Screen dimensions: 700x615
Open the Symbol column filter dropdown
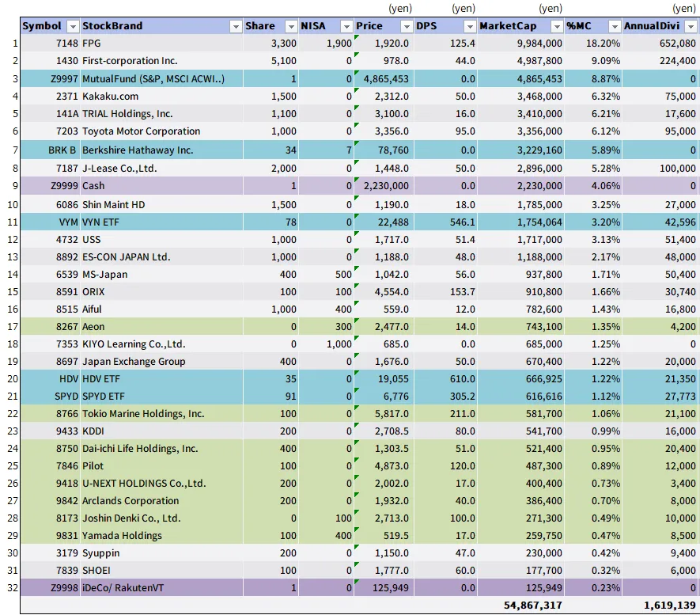tap(73, 26)
